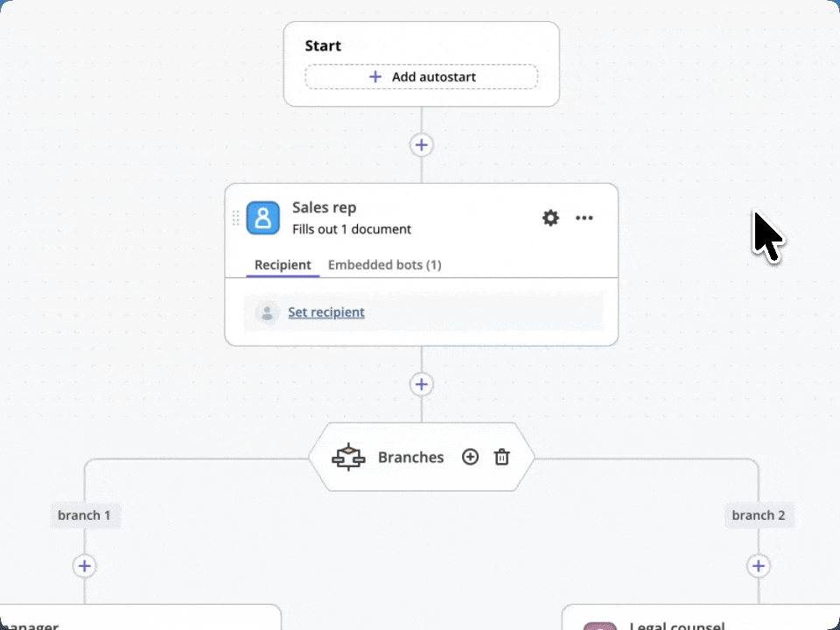Switch to the Recipient tab
This screenshot has height=630, width=840.
[282, 265]
